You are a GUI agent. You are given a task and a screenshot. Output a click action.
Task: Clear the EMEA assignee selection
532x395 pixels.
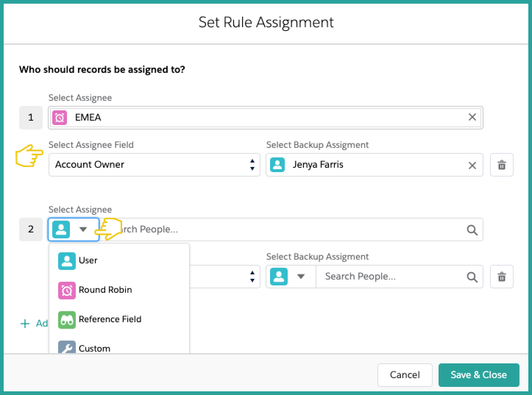click(x=472, y=117)
